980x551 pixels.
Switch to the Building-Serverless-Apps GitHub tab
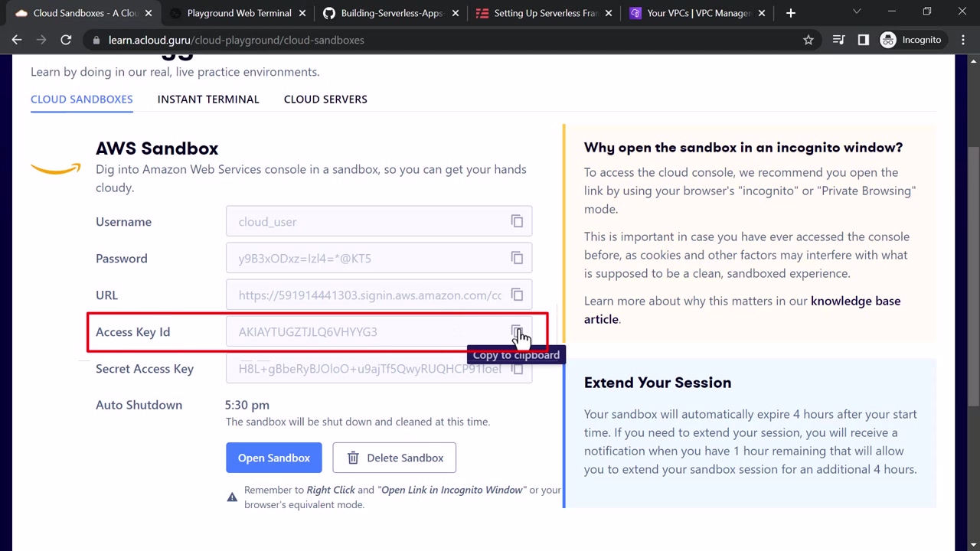(390, 13)
